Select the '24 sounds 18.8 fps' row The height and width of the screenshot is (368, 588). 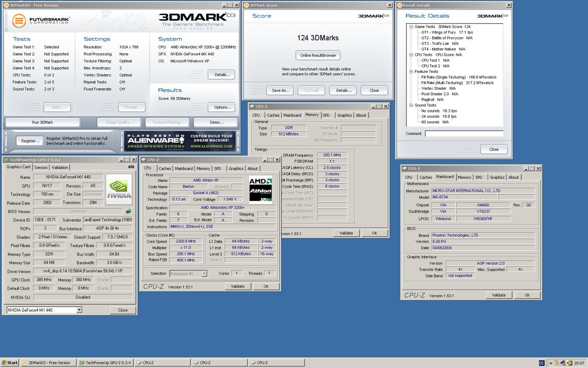439,116
